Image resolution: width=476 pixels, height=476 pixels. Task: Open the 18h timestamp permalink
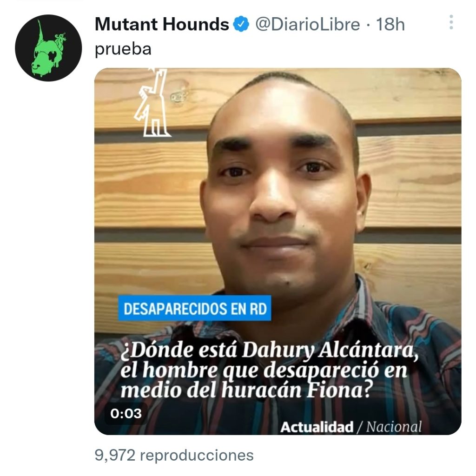390,24
